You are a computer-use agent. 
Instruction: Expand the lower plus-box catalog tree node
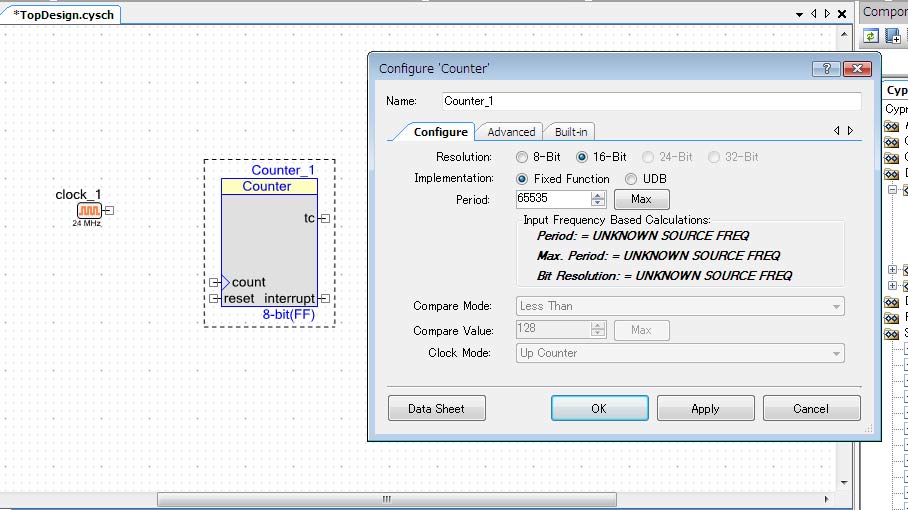pos(892,285)
